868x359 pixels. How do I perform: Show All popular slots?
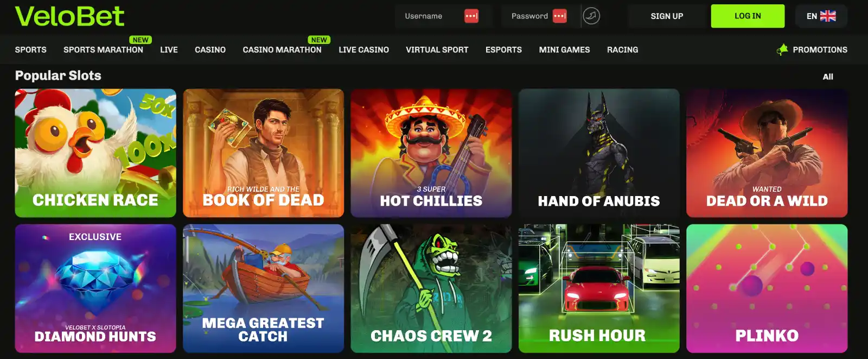pos(828,77)
